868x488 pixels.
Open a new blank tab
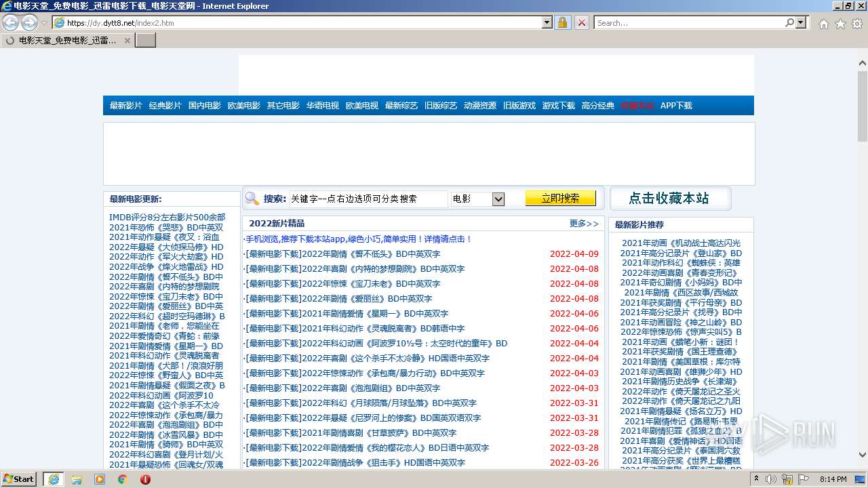tap(146, 40)
